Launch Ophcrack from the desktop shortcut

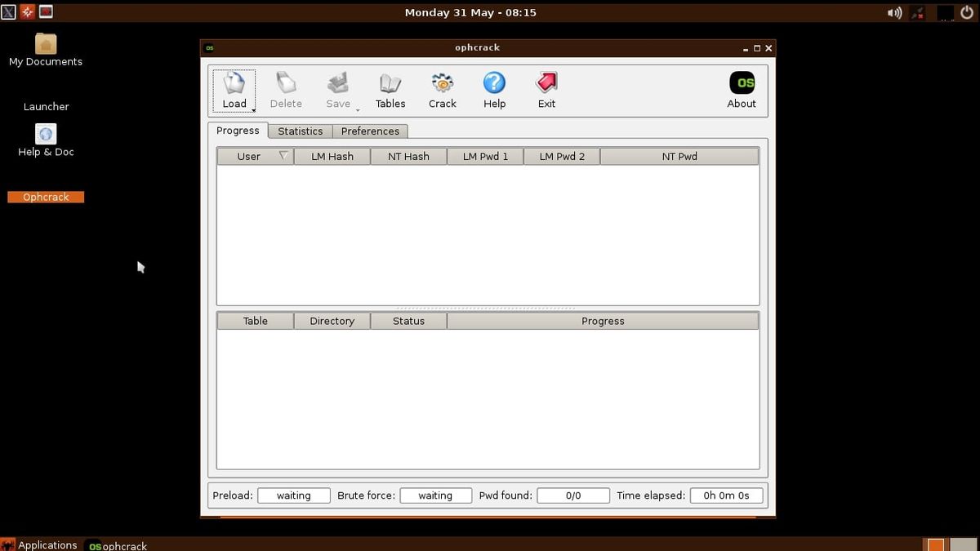pos(46,197)
